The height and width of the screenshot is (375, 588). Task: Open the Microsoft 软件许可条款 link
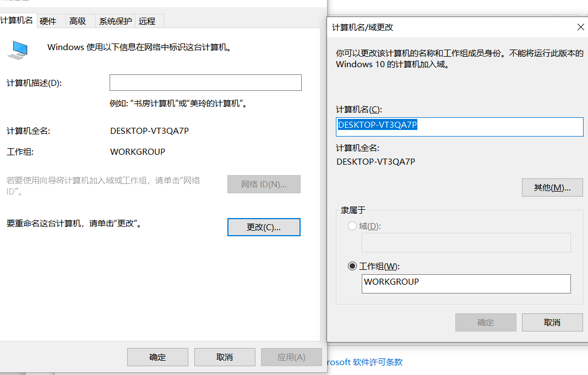pyautogui.click(x=365, y=362)
